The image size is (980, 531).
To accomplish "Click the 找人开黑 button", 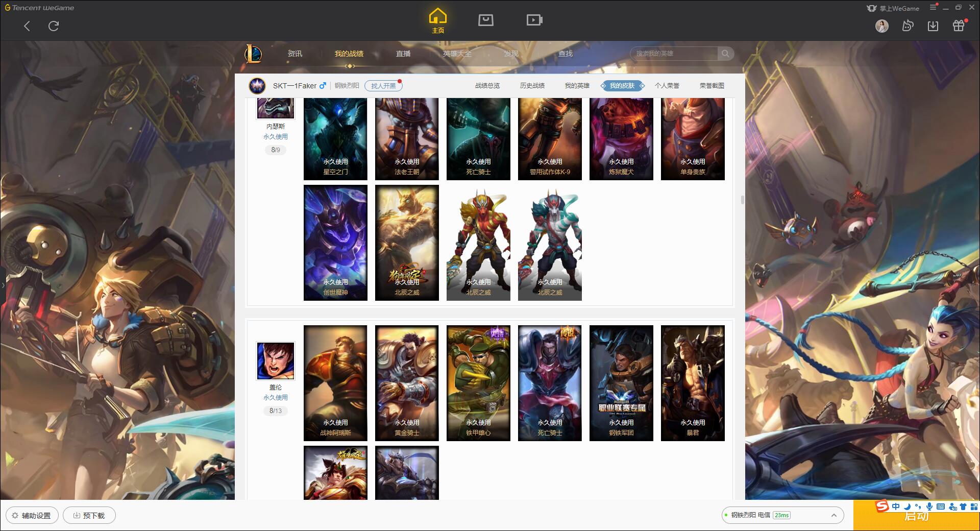I will click(383, 86).
